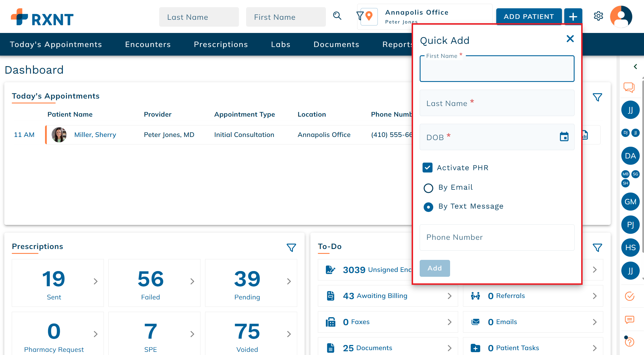Viewport: 644px width, 355px height.
Task: Open the DOB calendar picker icon
Action: coord(564,137)
